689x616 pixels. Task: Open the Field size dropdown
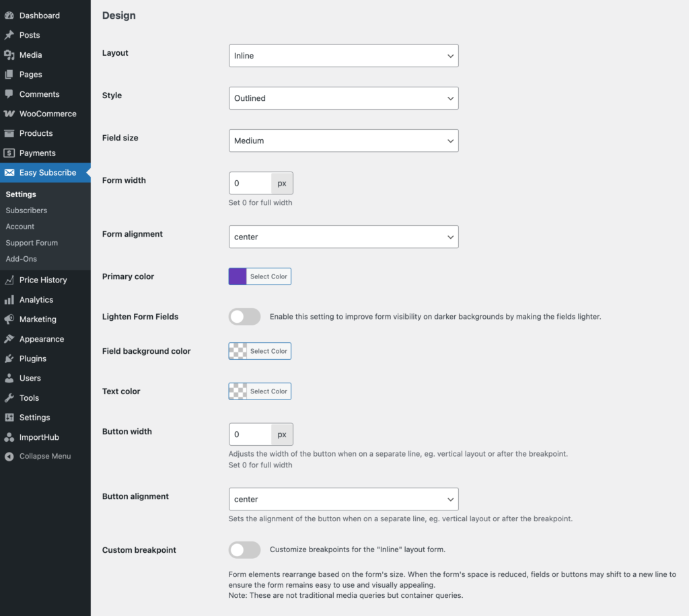click(x=343, y=141)
